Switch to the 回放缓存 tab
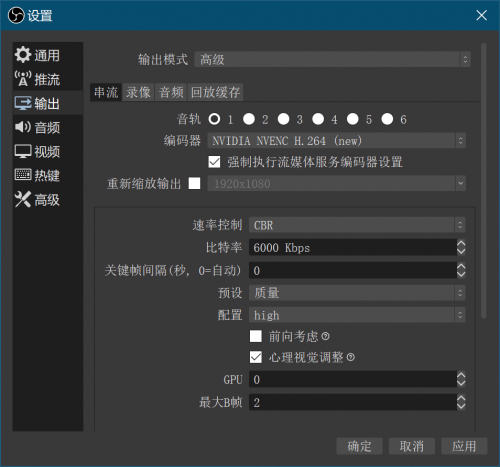This screenshot has width=500, height=467. (215, 92)
